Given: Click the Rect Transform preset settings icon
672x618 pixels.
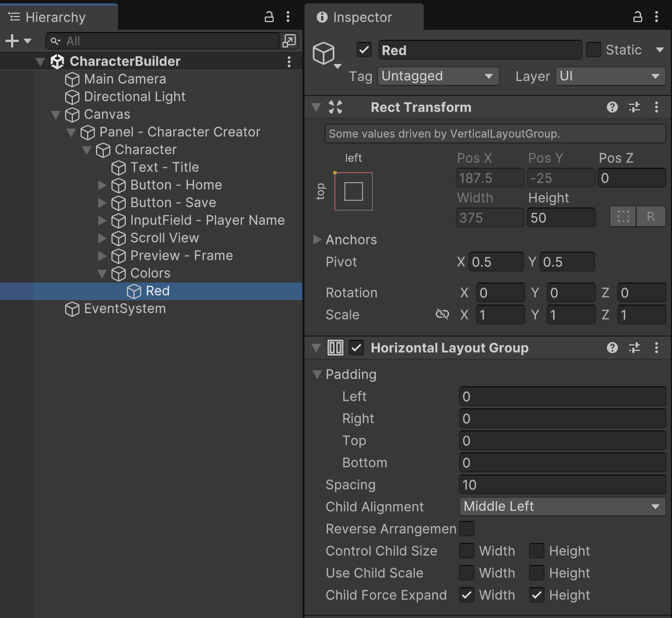Looking at the screenshot, I should click(634, 107).
